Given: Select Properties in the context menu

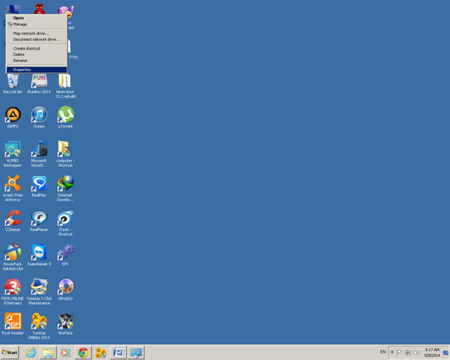Looking at the screenshot, I should click(x=37, y=70).
